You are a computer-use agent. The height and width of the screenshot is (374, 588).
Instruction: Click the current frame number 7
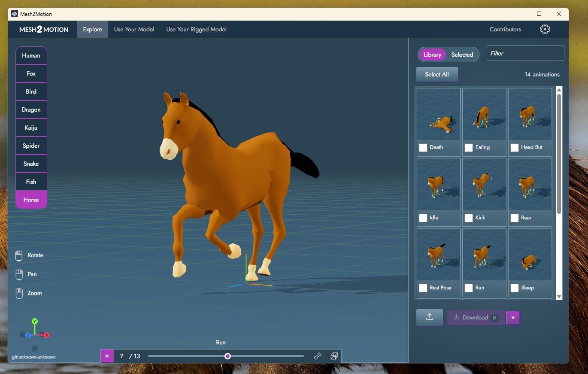[x=122, y=356]
